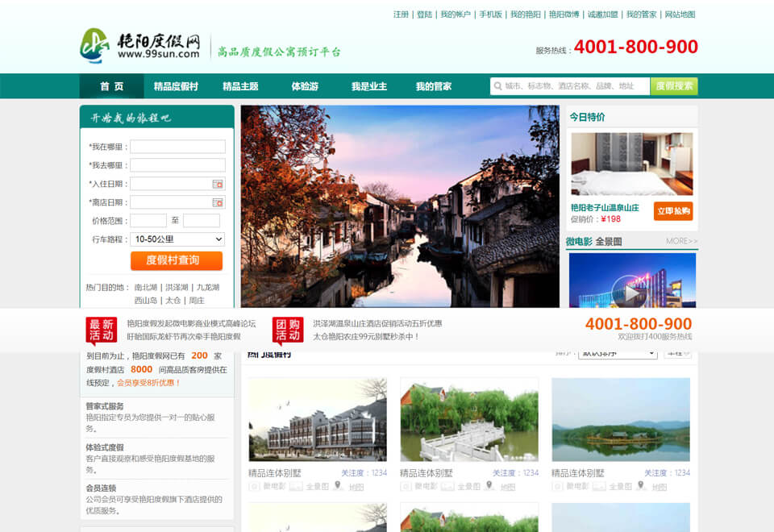Switch to the 全景图 tab
Image resolution: width=774 pixels, height=532 pixels.
[x=609, y=241]
